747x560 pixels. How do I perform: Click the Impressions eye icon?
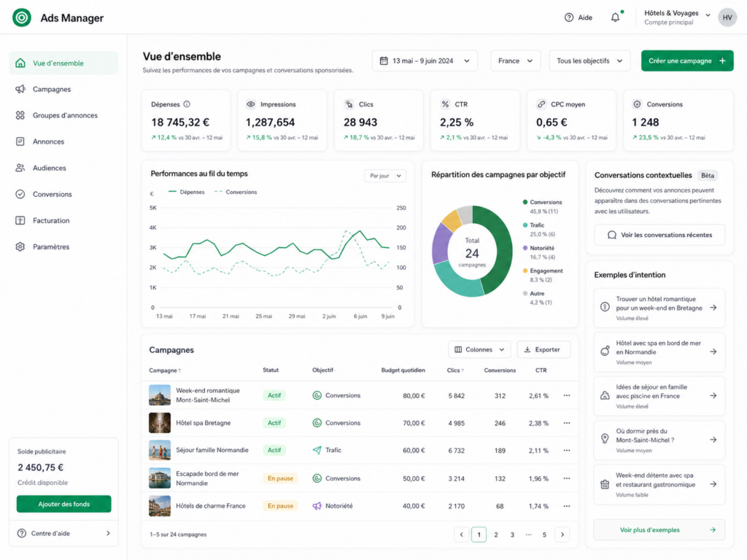click(x=251, y=104)
